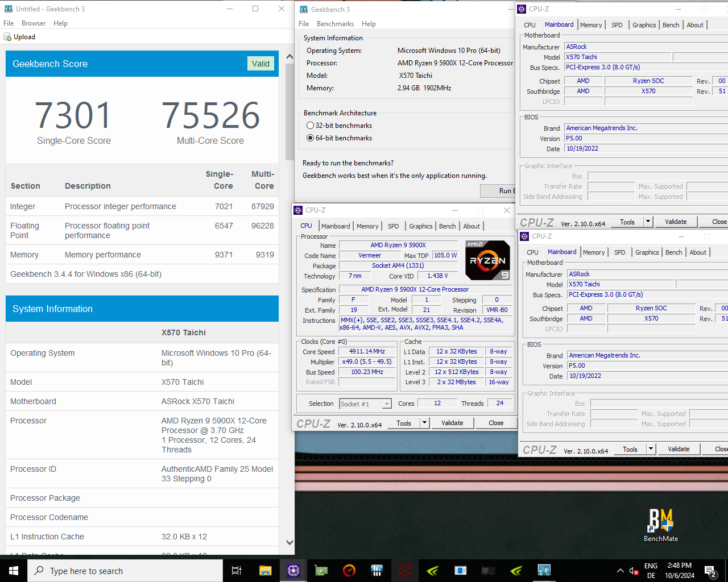Open Tools dropdown arrow in CPU-Z processor window
Screen dimensions: 728x582
pos(424,423)
